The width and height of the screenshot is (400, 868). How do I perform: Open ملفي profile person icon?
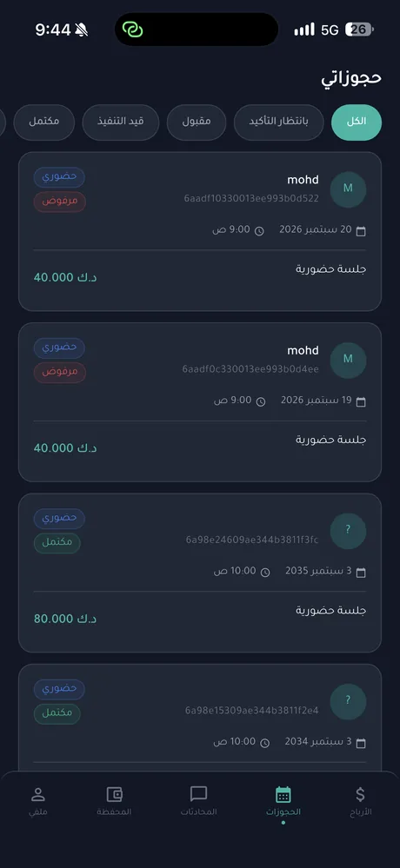37,794
